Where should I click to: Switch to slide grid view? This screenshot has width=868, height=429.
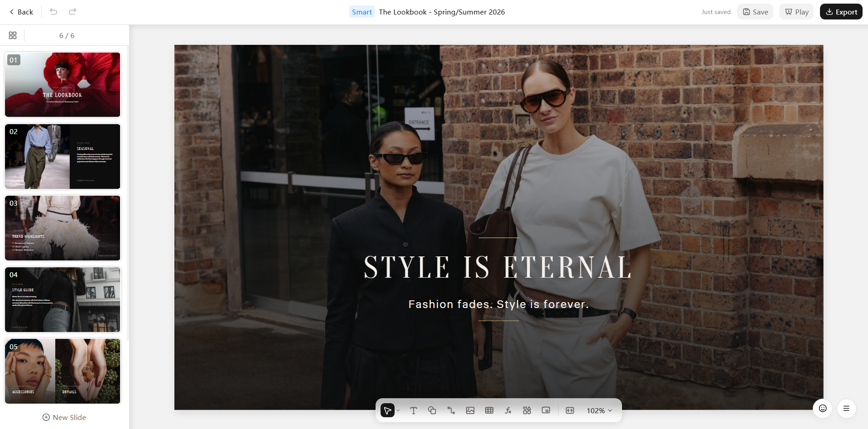(x=13, y=35)
